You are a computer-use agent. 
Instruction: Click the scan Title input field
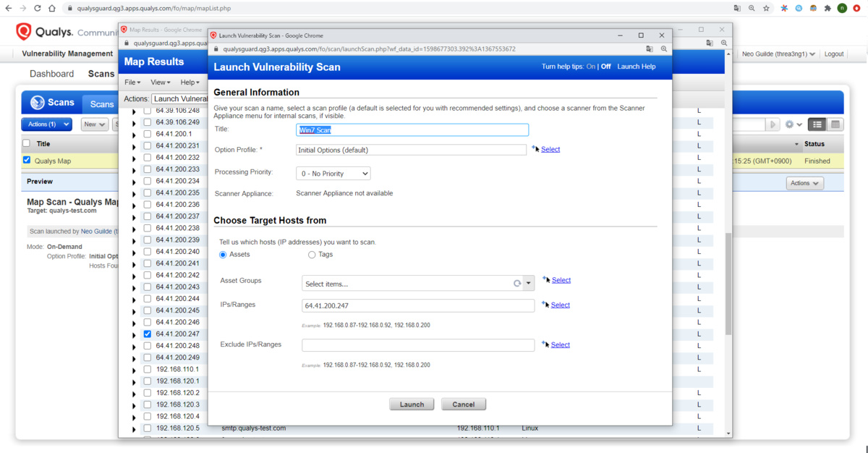point(412,130)
